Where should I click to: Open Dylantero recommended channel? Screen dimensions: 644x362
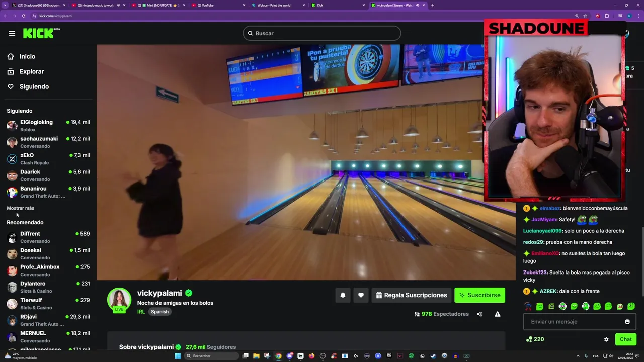click(48, 287)
